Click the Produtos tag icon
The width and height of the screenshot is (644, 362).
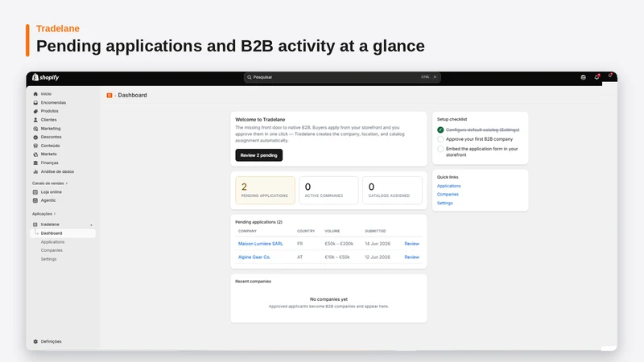click(x=35, y=111)
